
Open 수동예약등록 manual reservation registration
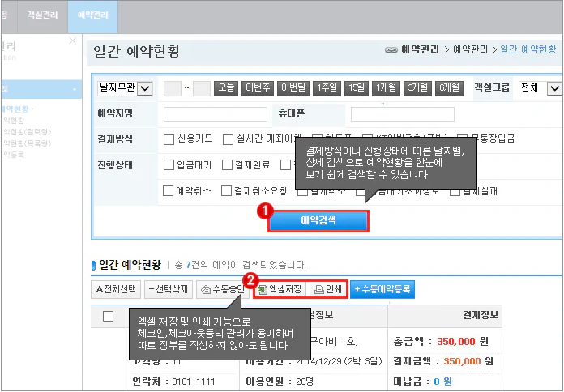pos(382,289)
